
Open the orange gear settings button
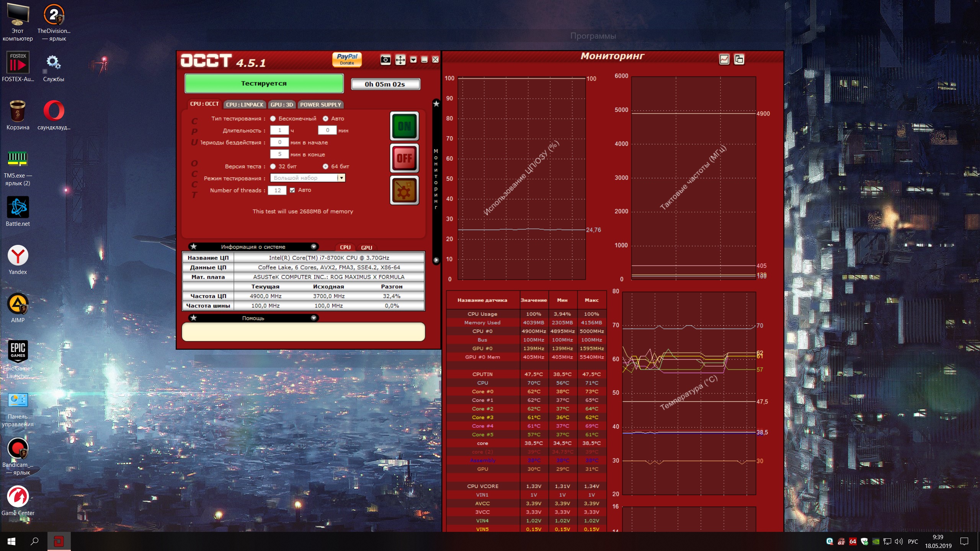(x=404, y=190)
